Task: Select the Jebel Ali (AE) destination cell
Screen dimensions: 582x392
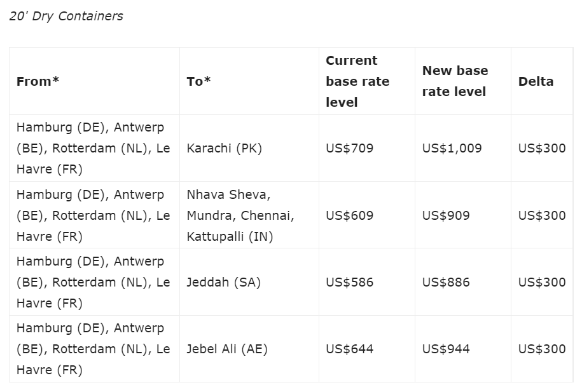Action: [227, 349]
